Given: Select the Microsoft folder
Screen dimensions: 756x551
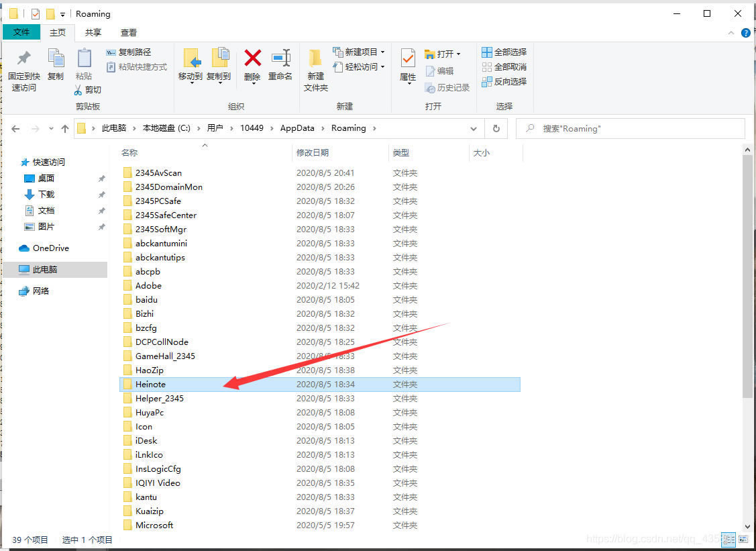Looking at the screenshot, I should click(x=320, y=525).
